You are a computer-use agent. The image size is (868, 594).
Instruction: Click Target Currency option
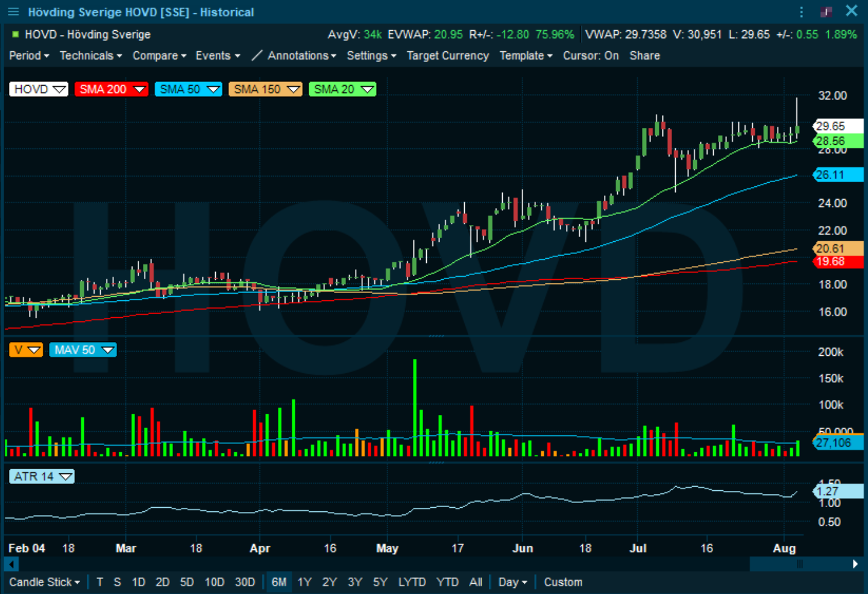(448, 55)
